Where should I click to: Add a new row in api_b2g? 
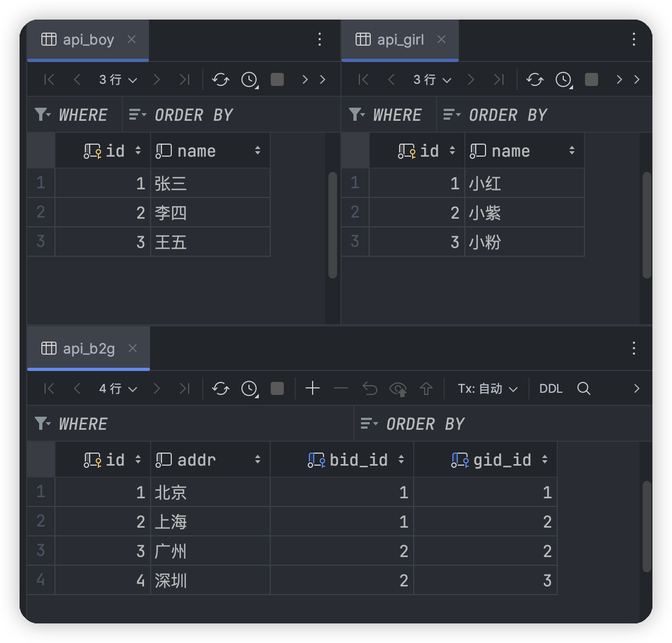point(313,388)
